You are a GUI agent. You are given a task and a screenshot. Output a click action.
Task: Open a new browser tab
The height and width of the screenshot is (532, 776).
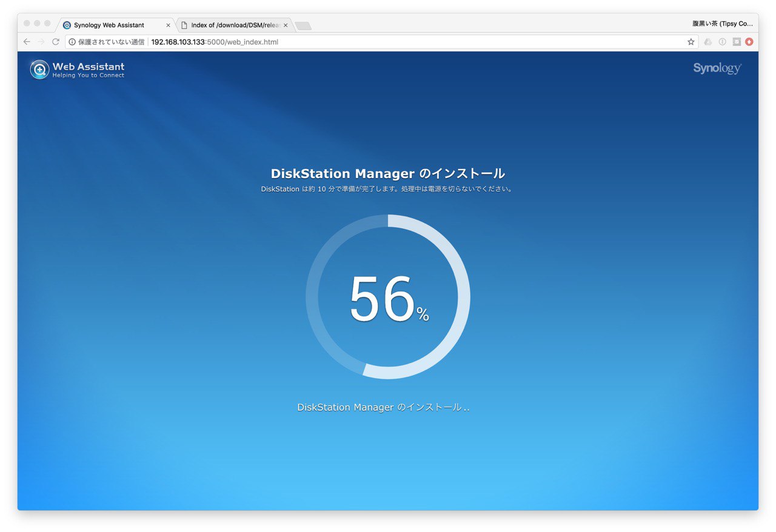(x=303, y=25)
